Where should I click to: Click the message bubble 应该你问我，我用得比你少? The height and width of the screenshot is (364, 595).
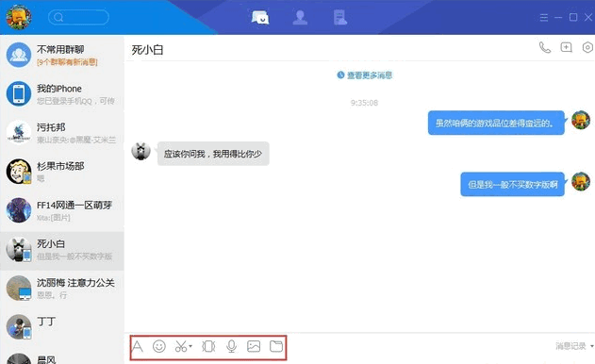click(213, 154)
